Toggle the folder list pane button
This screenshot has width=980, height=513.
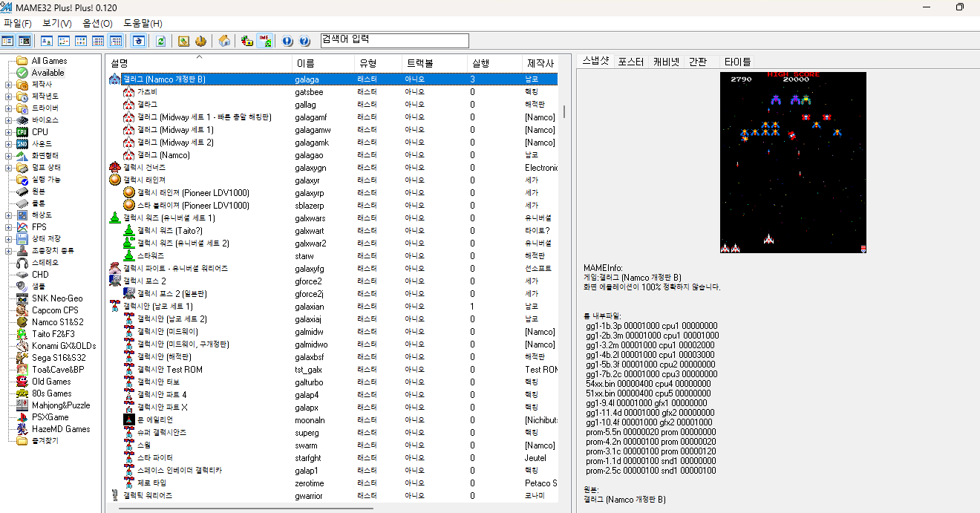(8, 41)
